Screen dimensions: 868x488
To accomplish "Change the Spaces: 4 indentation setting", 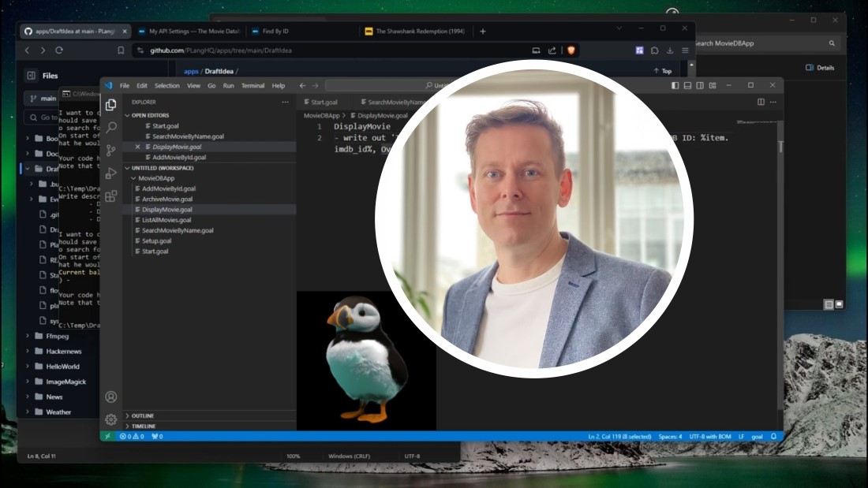I will click(670, 437).
